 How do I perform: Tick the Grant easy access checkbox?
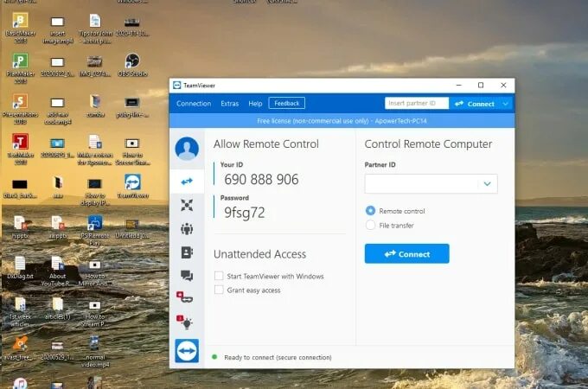[219, 290]
